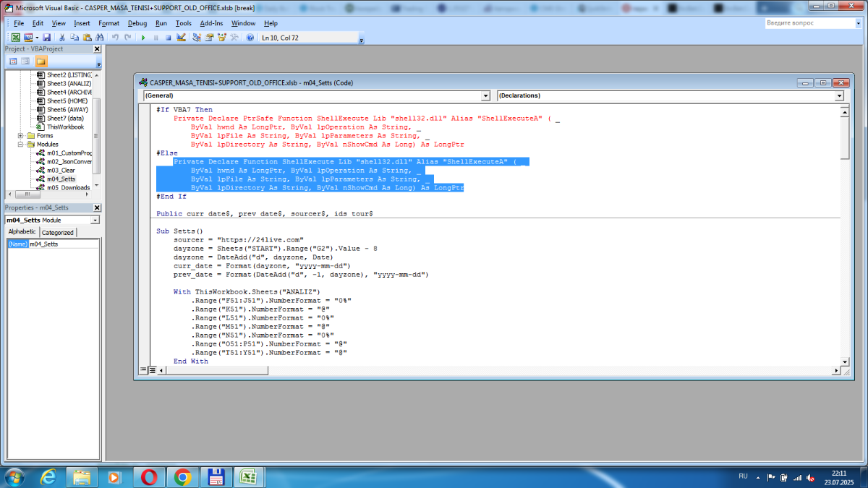Click the Visual Basic Help icon
The image size is (868, 488).
click(x=250, y=37)
